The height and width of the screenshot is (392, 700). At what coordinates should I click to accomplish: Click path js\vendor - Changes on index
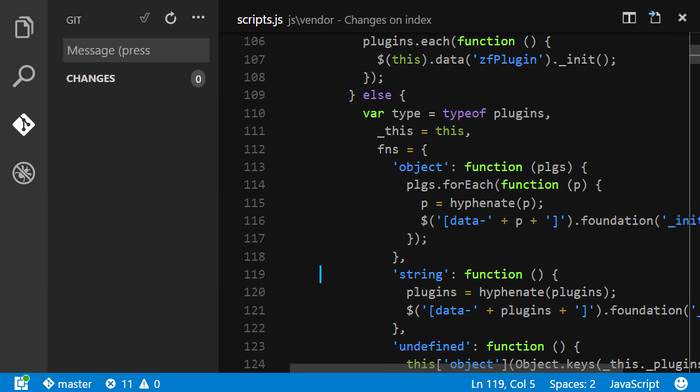point(359,21)
